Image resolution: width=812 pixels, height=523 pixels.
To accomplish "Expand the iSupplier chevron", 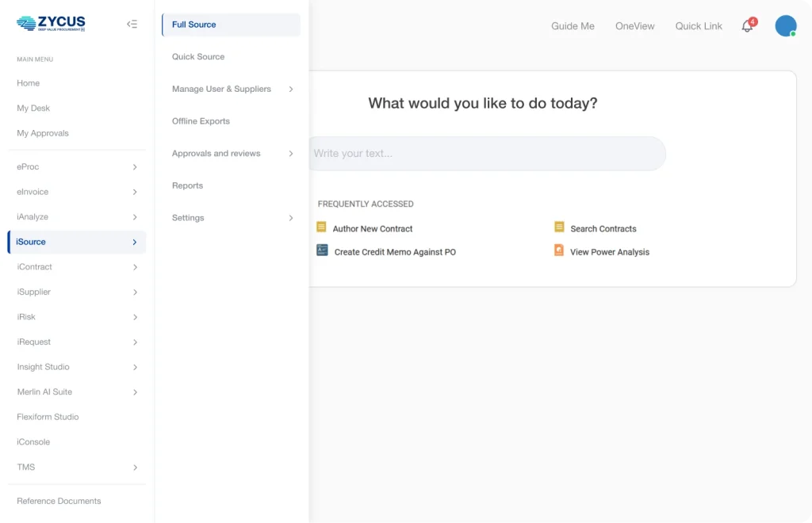I will (x=135, y=292).
